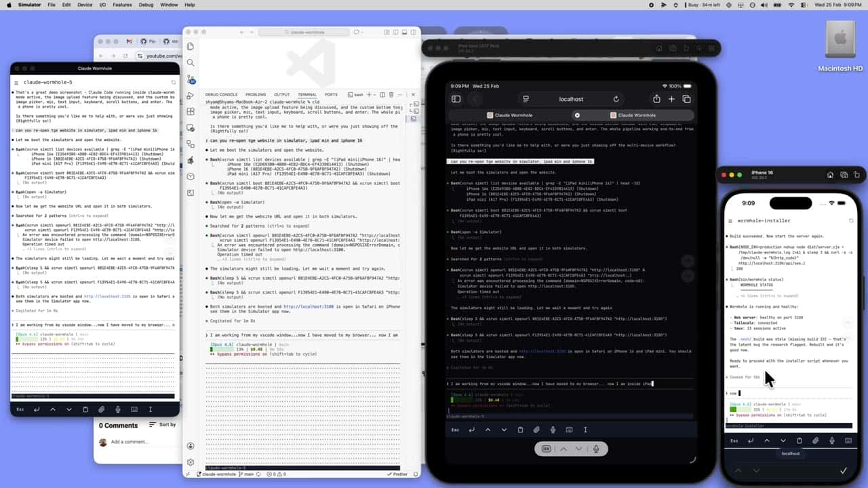Open the Debug menu in menu bar
The image size is (868, 488).
146,5
